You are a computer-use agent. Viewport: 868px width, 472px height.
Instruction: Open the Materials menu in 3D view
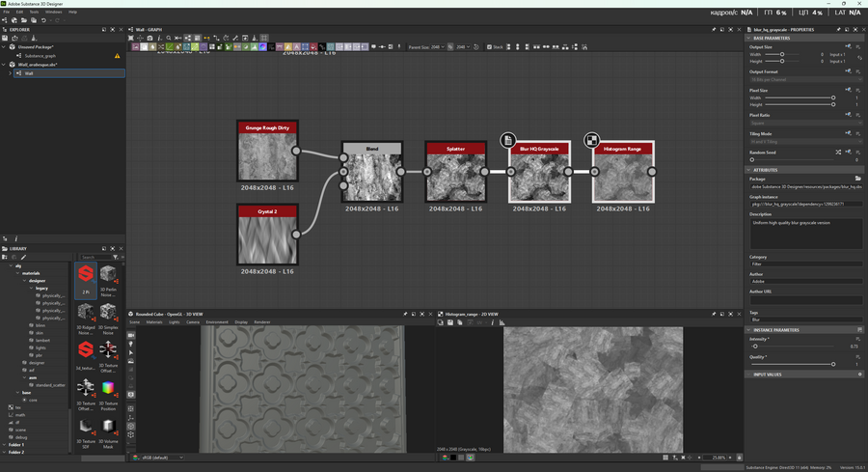(x=154, y=322)
